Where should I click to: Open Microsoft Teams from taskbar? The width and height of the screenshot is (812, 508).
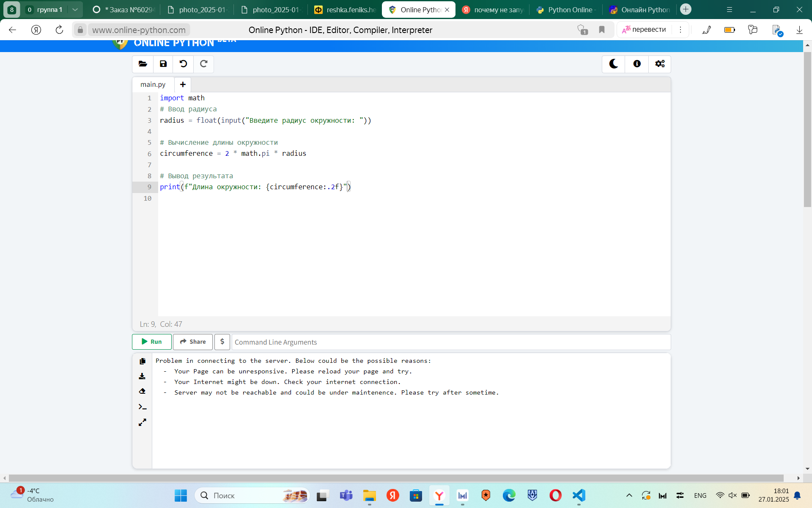346,495
